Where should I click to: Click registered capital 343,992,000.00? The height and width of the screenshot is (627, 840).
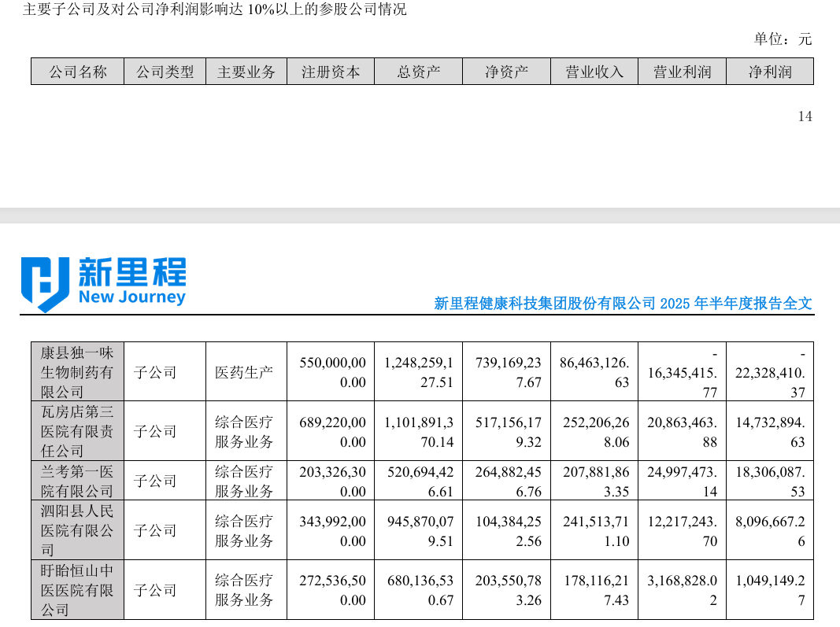pyautogui.click(x=333, y=530)
